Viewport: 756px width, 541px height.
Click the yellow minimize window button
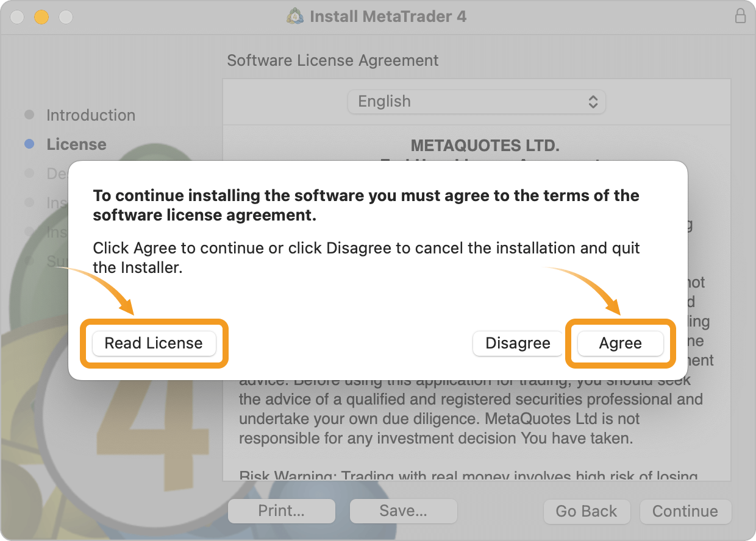tap(41, 16)
